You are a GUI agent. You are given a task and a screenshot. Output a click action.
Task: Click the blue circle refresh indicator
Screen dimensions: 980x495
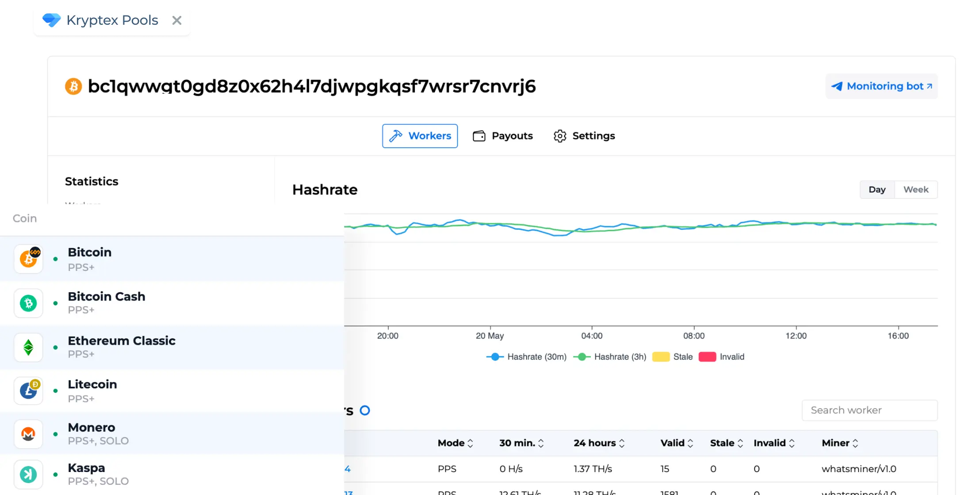[x=365, y=411]
